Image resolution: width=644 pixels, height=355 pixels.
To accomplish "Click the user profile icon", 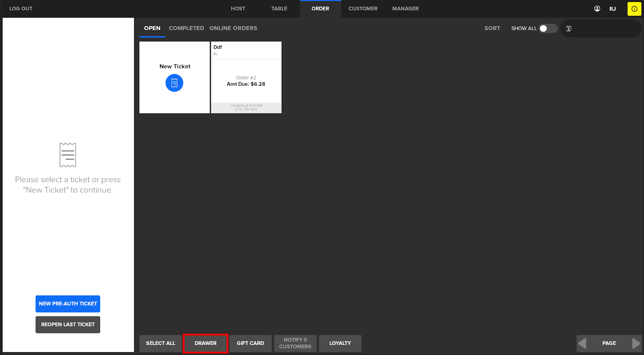I will 597,9.
